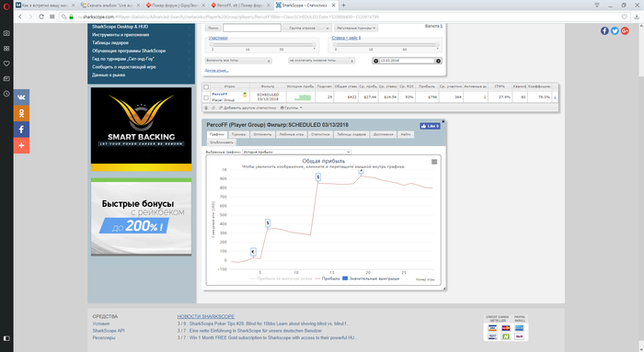Click previous date arrow in date filter
644x352 pixels.
[375, 61]
